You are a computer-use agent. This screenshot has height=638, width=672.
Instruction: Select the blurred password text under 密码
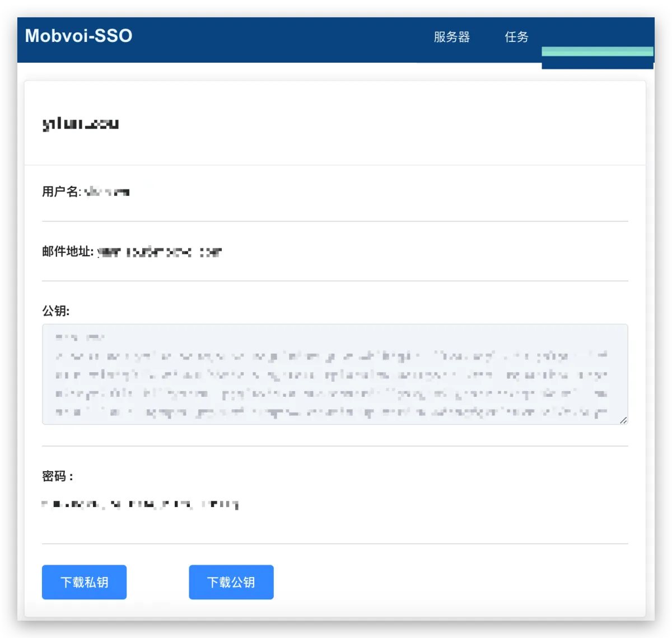tap(140, 505)
